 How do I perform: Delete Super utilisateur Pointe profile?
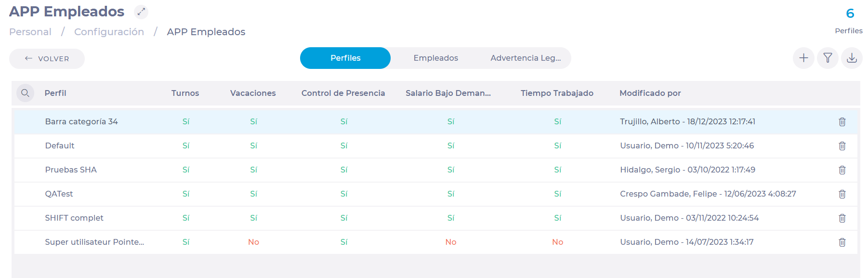point(842,242)
